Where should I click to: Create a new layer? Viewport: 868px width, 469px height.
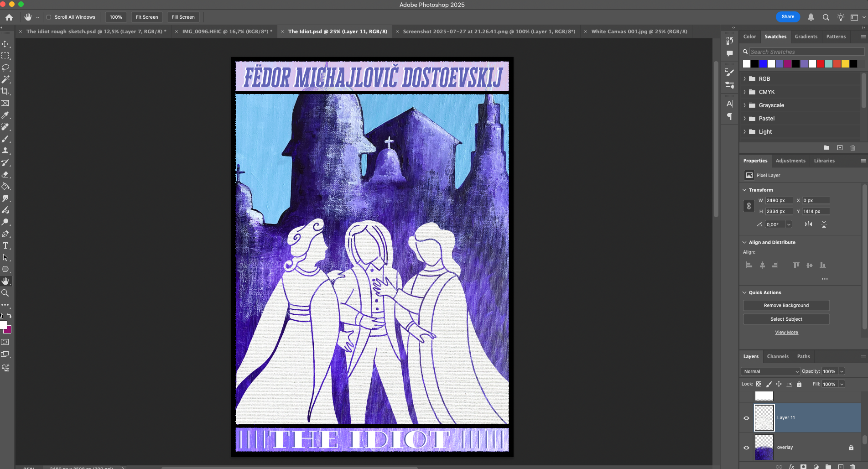click(x=840, y=467)
